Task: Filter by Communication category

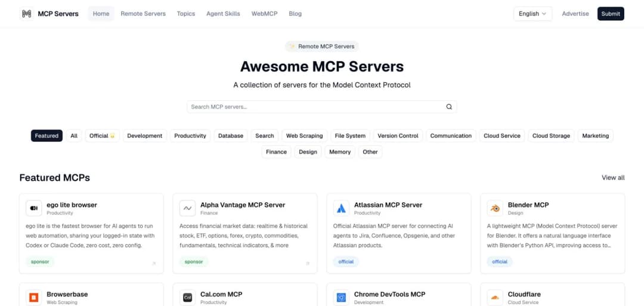Action: tap(451, 135)
